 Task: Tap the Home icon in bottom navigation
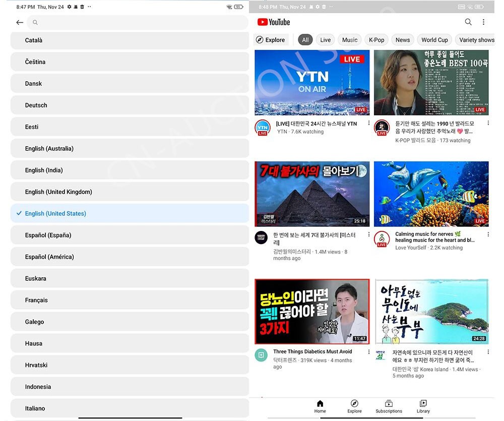pos(320,406)
